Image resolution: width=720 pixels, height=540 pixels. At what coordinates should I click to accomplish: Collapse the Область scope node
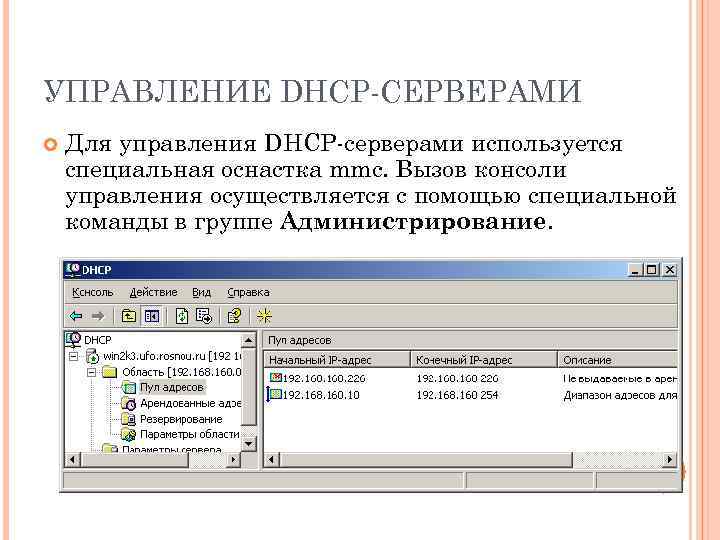point(91,372)
